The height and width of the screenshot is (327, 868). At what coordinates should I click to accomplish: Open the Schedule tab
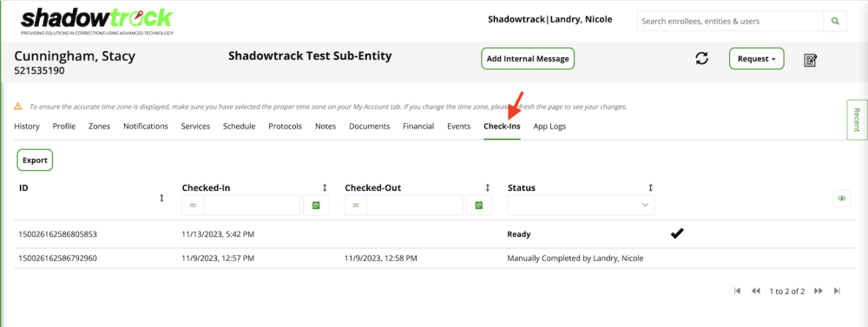240,126
